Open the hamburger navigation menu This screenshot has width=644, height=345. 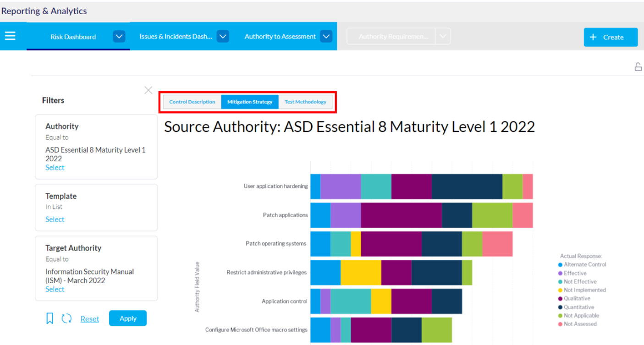point(10,36)
